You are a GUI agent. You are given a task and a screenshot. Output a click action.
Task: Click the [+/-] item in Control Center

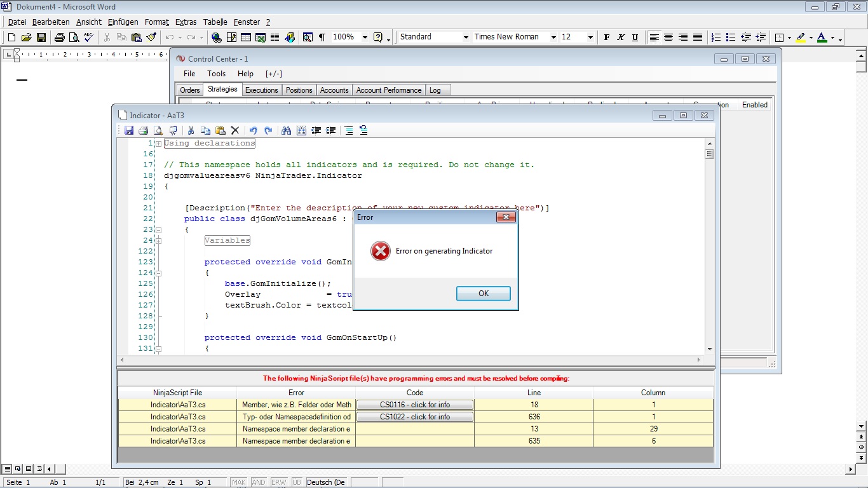click(274, 74)
